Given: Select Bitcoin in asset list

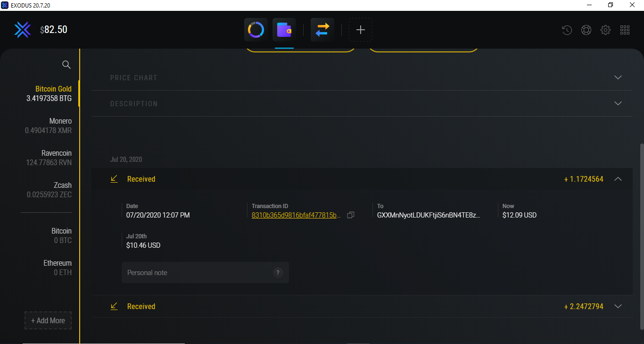Looking at the screenshot, I should point(62,231).
